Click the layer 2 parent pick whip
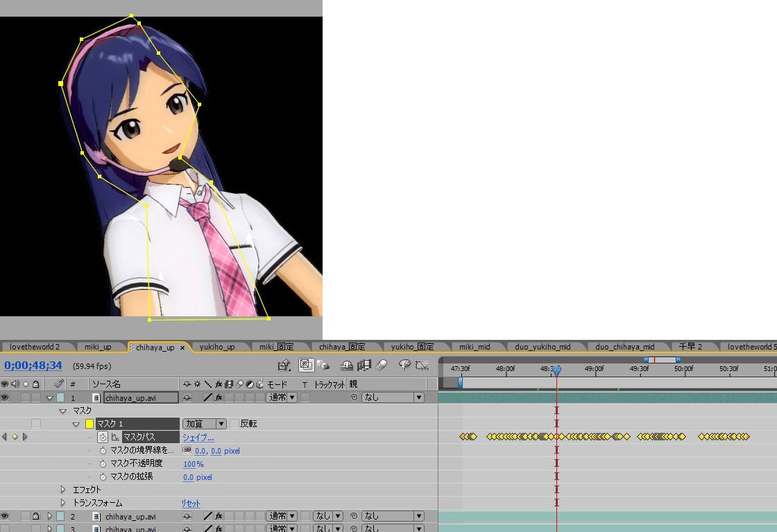 tap(354, 516)
